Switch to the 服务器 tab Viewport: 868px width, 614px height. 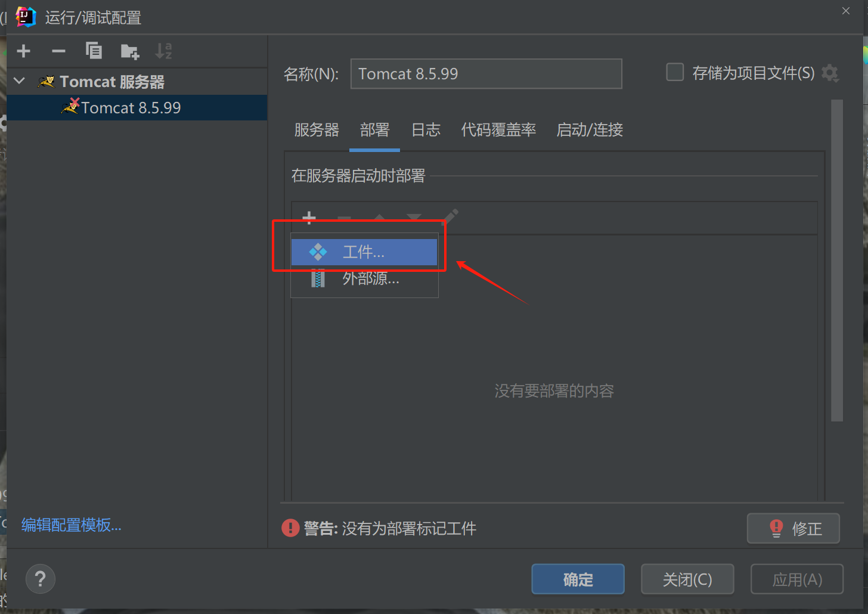point(317,130)
